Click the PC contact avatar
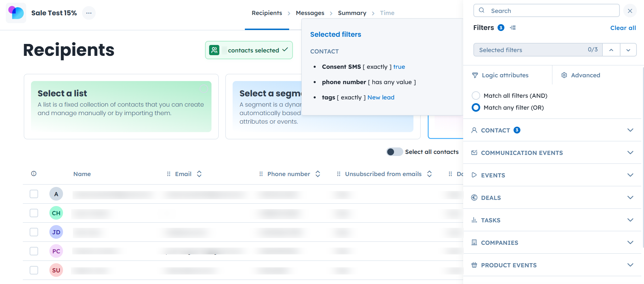Viewport: 644px width, 284px height. [x=56, y=251]
